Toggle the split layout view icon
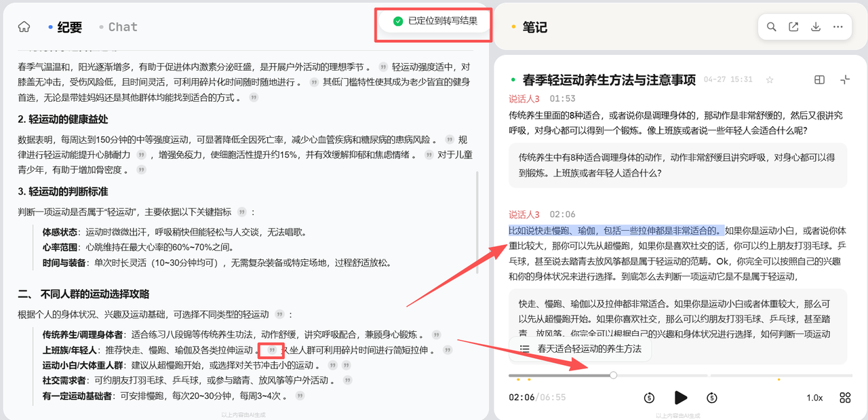Viewport: 868px width, 420px height. [819, 80]
